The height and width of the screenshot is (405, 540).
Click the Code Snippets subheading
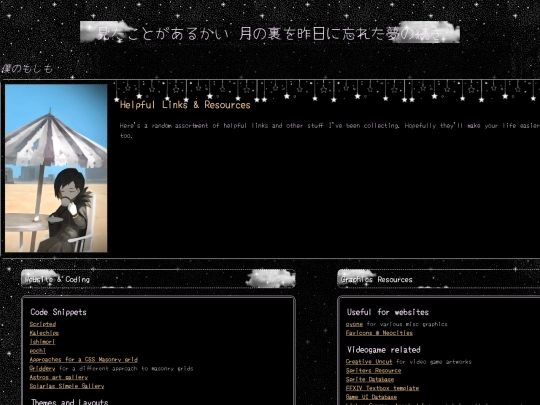coord(59,312)
